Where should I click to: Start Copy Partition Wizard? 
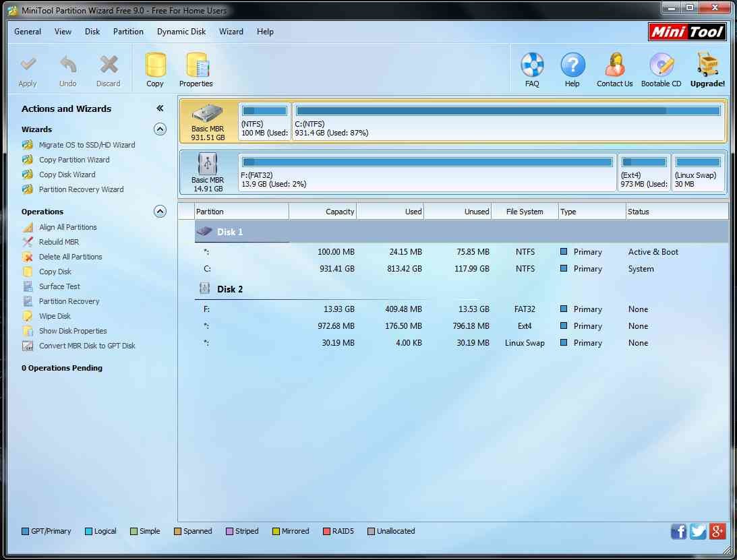click(x=74, y=160)
